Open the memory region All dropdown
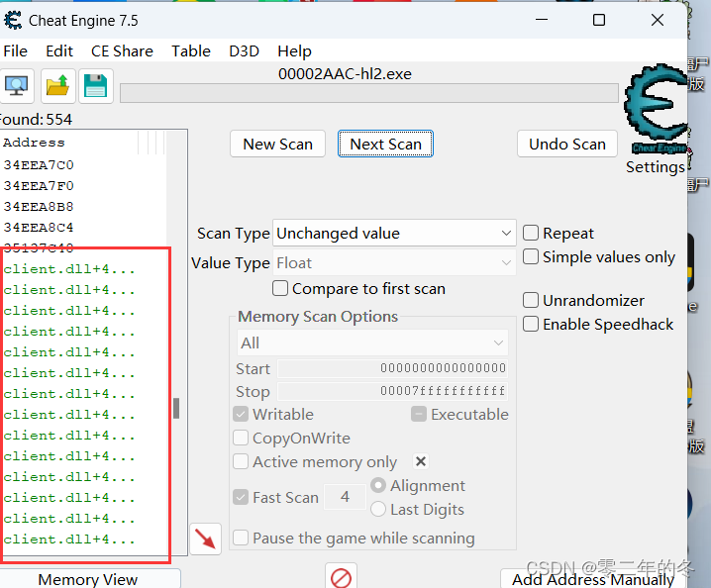 pyautogui.click(x=372, y=343)
